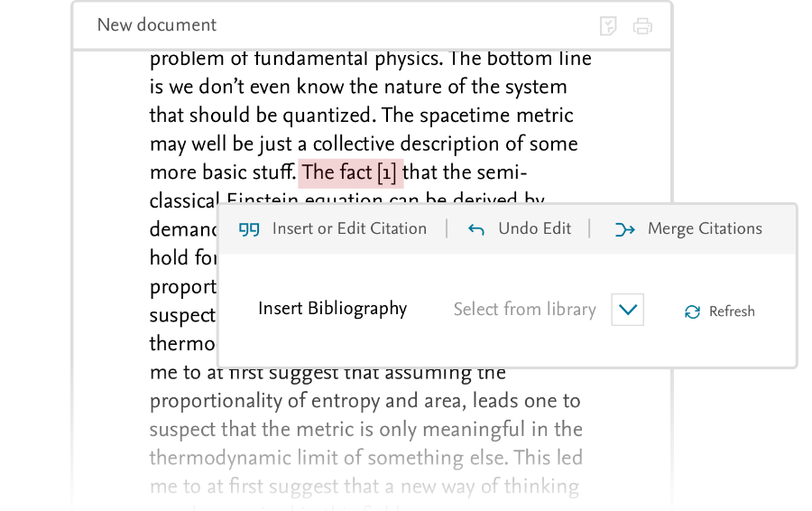Viewport: 812px width, 511px height.
Task: Open the library dropdown chevron
Action: pos(628,310)
